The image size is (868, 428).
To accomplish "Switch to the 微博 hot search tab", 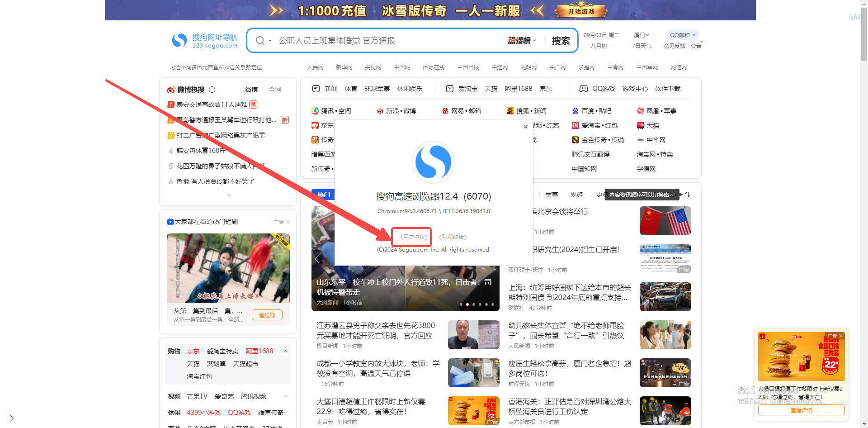I will point(251,90).
